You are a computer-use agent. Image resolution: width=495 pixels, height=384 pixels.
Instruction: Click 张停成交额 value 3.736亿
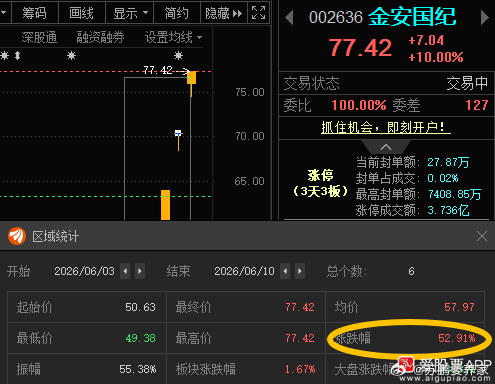pos(448,210)
